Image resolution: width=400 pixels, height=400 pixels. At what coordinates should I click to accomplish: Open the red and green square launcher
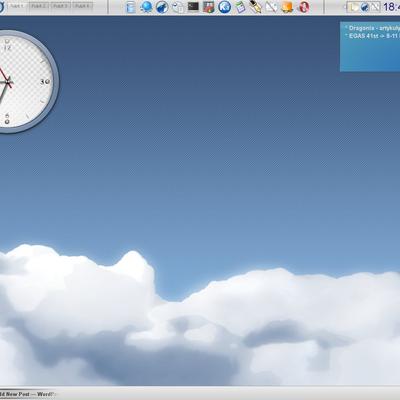pyautogui.click(x=209, y=7)
